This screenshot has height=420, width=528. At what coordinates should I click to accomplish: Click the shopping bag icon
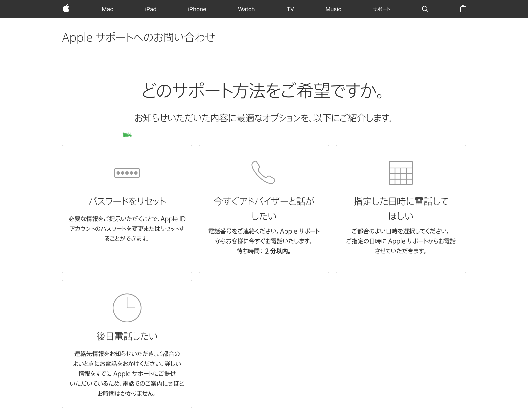(x=463, y=9)
